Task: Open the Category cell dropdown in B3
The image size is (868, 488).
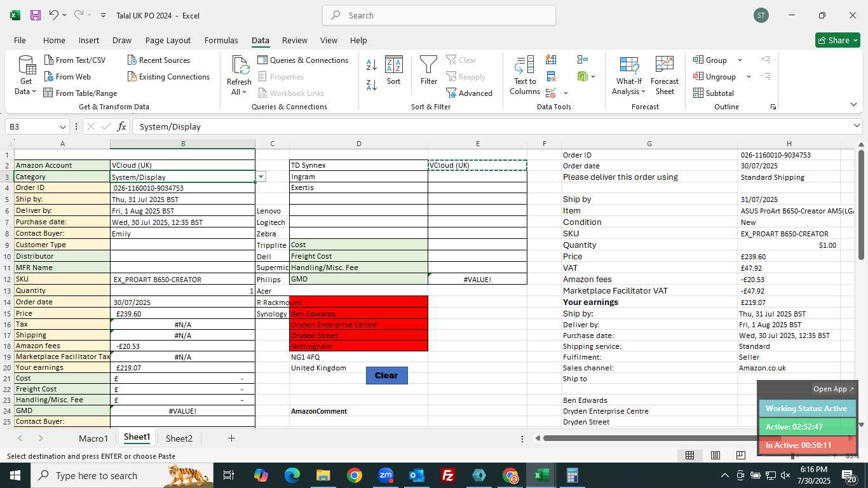Action: pyautogui.click(x=261, y=177)
